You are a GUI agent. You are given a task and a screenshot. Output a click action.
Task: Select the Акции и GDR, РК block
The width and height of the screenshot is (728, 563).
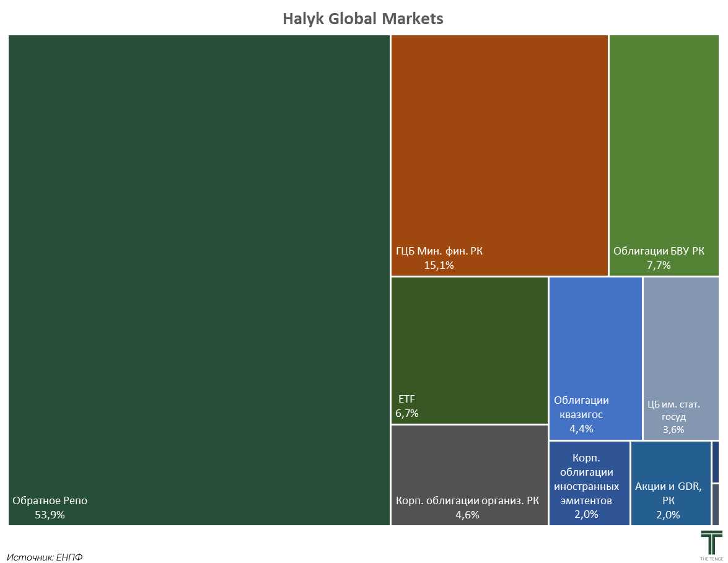670,483
